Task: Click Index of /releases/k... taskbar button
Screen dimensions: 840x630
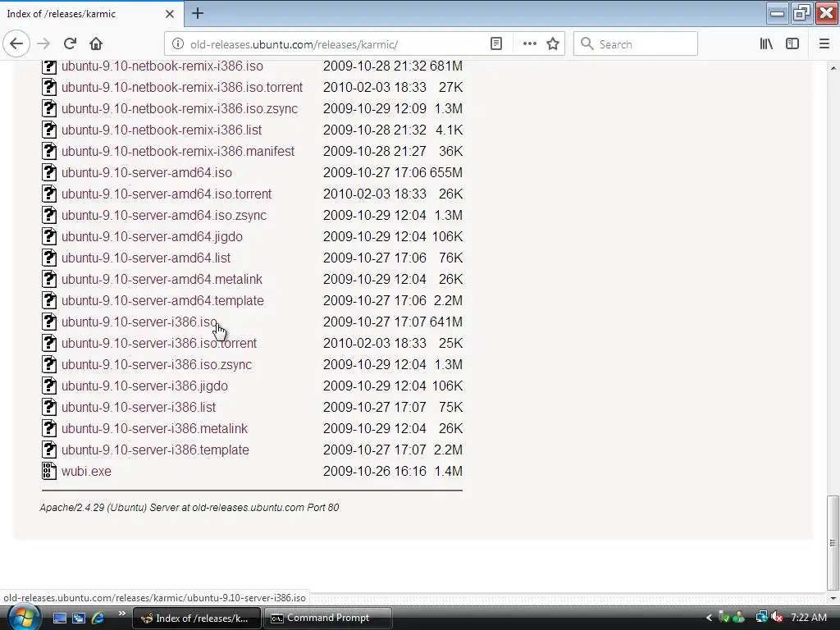Action: pos(196,618)
